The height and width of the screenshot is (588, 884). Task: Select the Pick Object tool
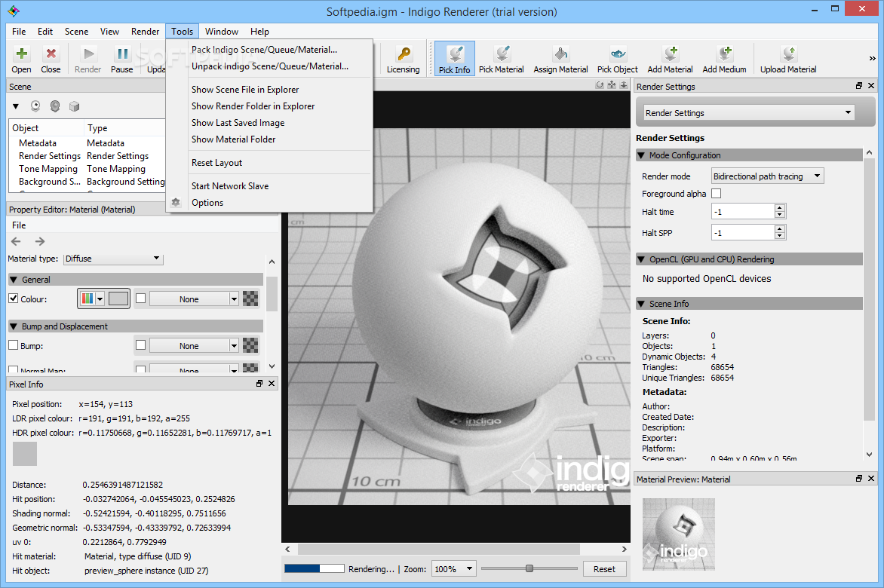[x=617, y=59]
